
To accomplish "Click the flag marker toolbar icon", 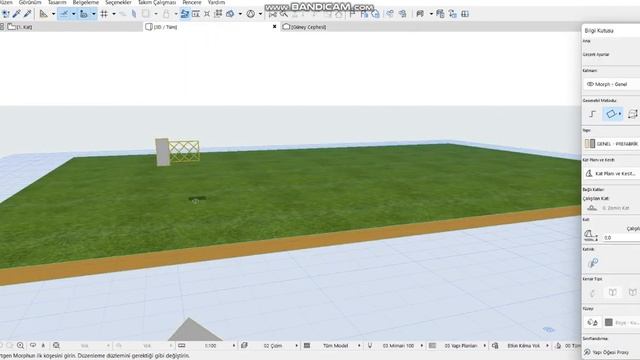I will tap(353, 14).
